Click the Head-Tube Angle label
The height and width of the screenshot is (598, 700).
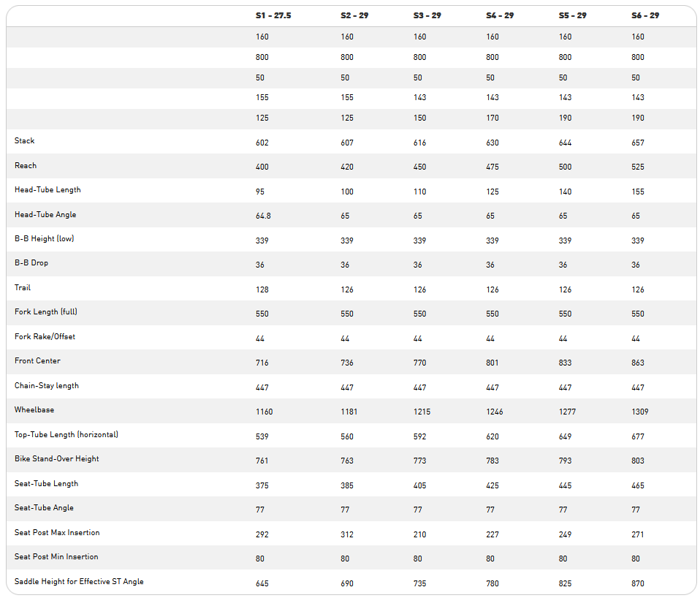45,215
